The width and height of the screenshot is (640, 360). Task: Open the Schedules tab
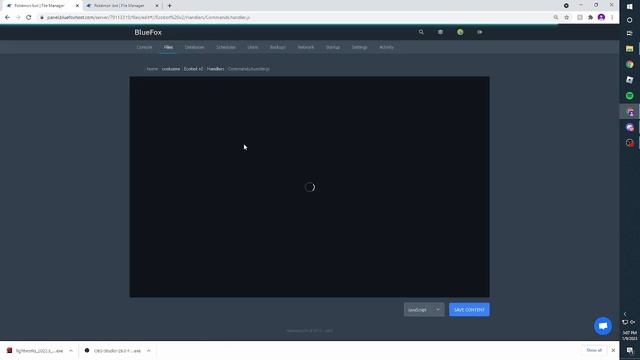[x=226, y=47]
